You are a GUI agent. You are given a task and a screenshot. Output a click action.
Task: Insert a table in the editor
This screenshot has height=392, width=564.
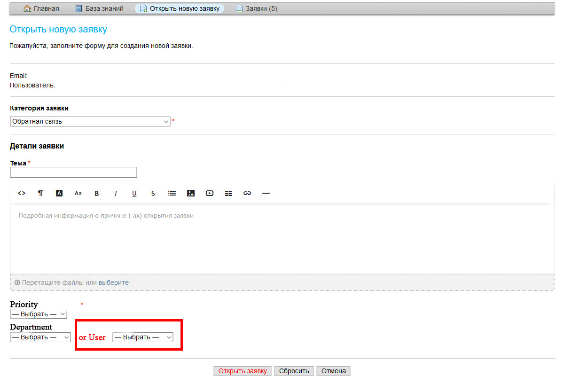(x=228, y=193)
